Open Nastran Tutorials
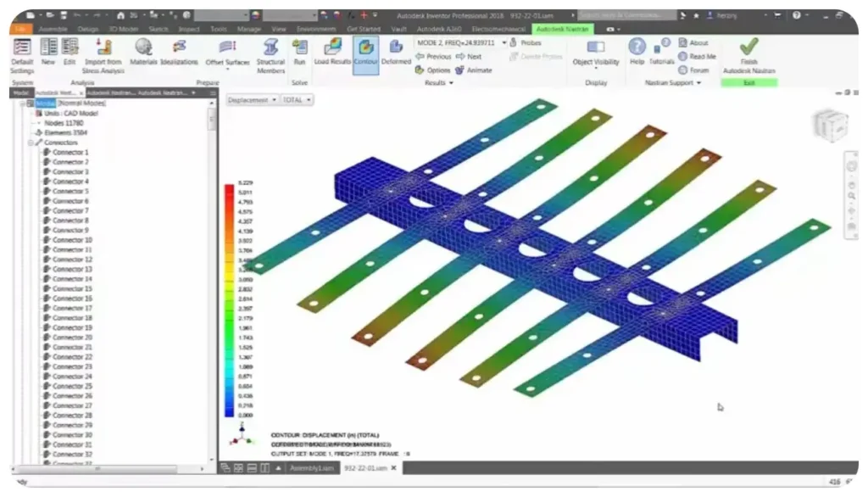868x497 pixels. (661, 53)
